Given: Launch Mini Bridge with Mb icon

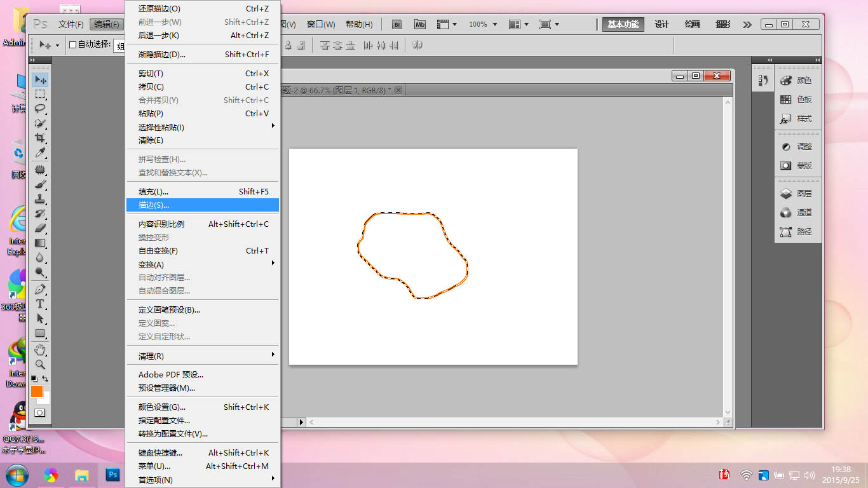Looking at the screenshot, I should 420,24.
